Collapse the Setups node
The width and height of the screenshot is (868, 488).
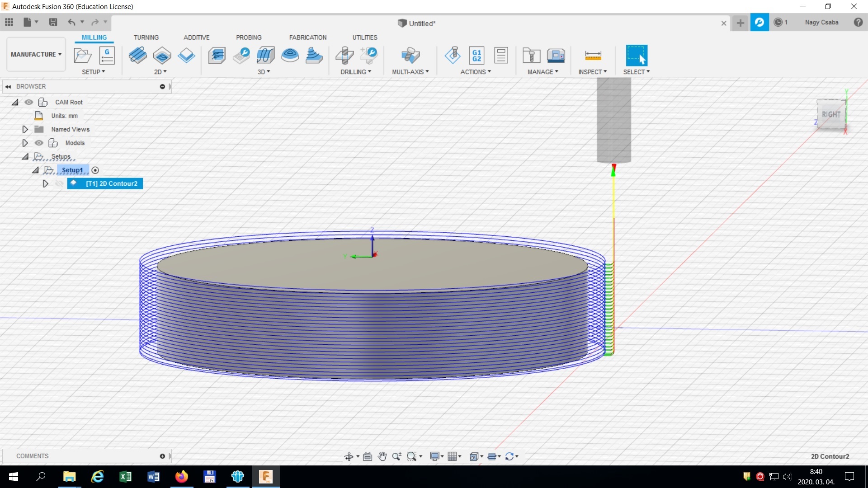tap(25, 156)
